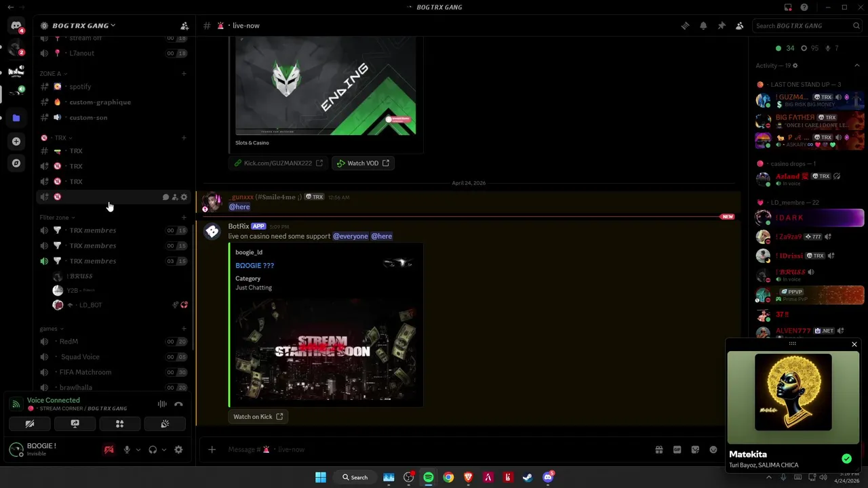Viewport: 868px width, 488px height.
Task: Open attachment plus button in message bar
Action: [x=212, y=449]
